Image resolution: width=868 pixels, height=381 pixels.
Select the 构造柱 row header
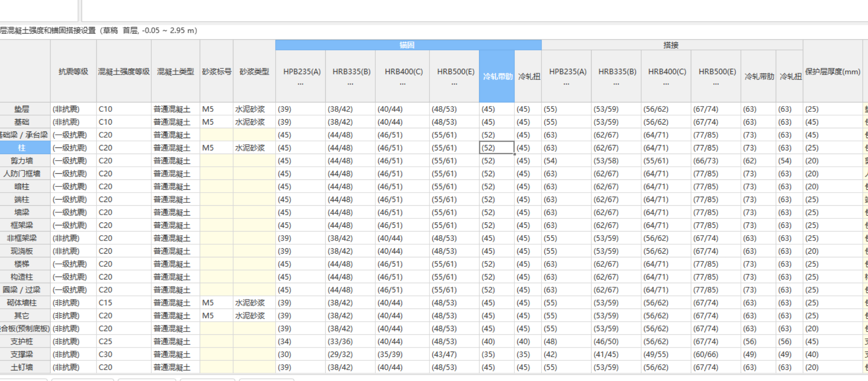[x=25, y=277]
